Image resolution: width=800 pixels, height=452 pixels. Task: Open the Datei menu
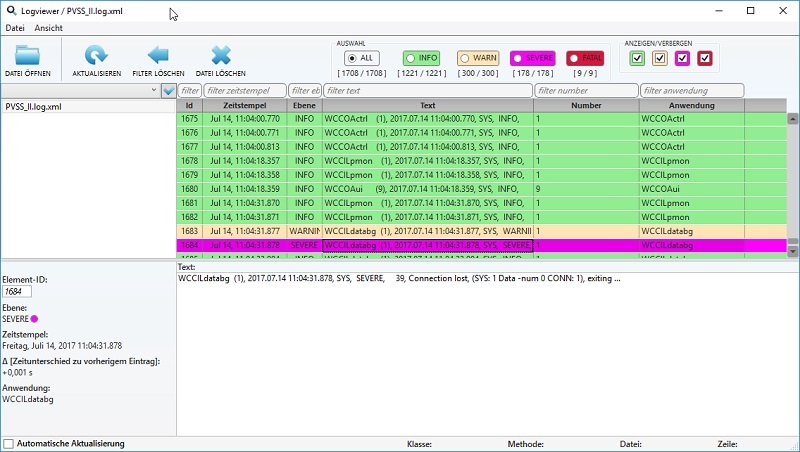tap(15, 28)
